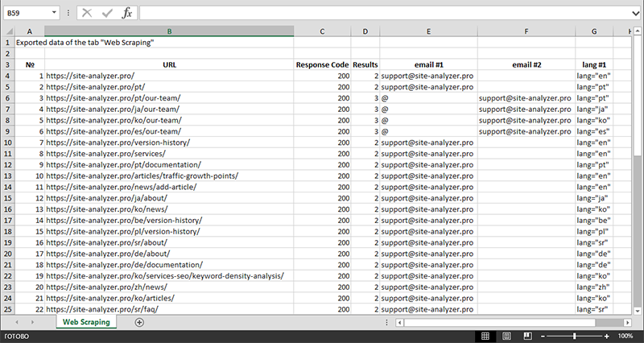The height and width of the screenshot is (343, 644).
Task: Select row 25 header
Action: (x=8, y=309)
